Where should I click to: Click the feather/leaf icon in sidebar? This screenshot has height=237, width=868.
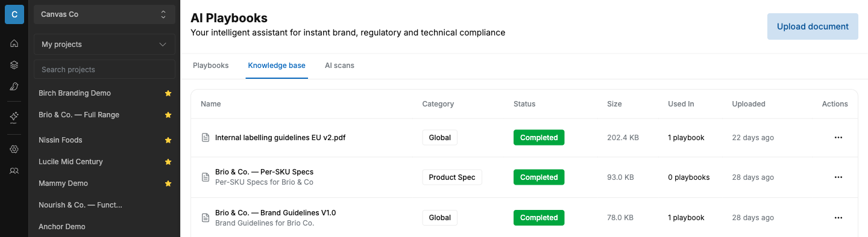click(14, 87)
